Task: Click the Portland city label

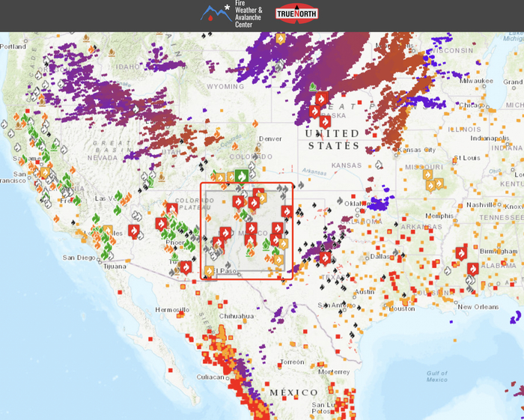Action: pos(13,46)
